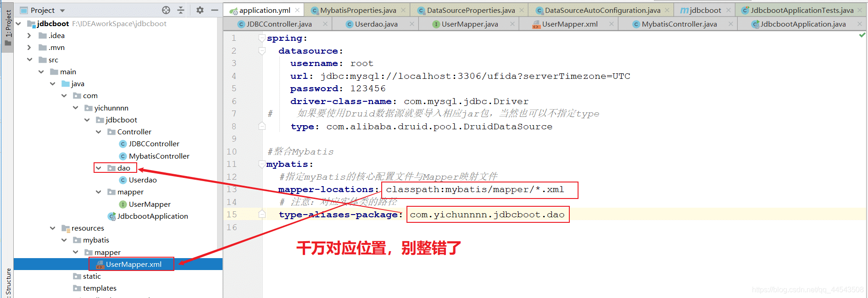Hide the Project panel with minus icon
The height and width of the screenshot is (298, 868).
coord(214,10)
